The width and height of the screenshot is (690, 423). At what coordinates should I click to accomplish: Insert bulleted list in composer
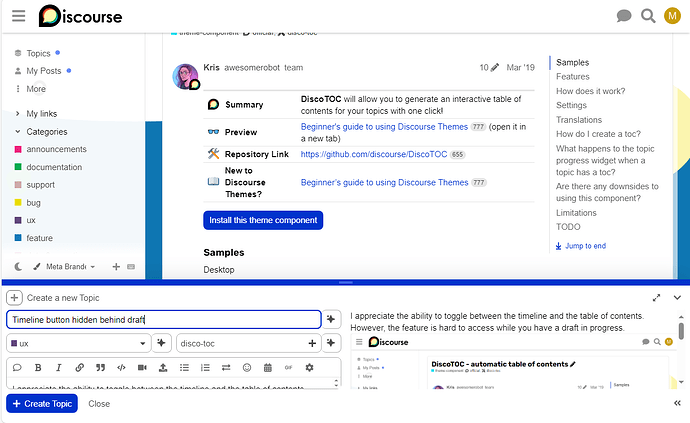184,368
